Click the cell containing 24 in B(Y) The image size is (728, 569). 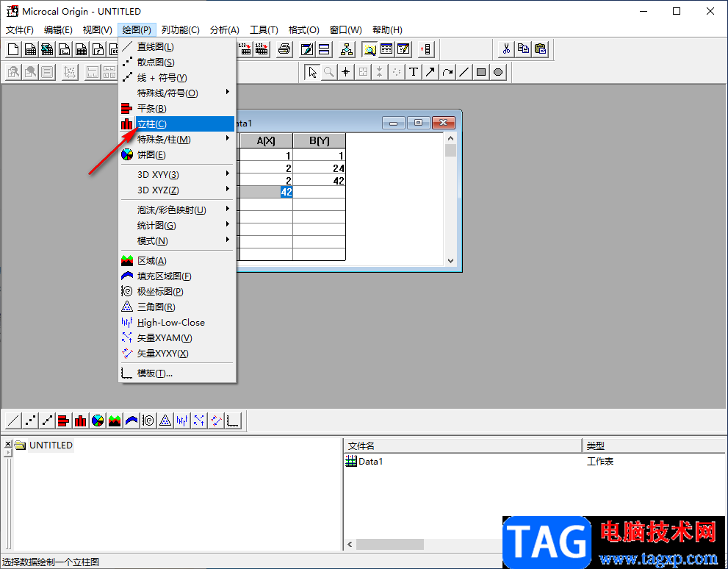point(319,168)
